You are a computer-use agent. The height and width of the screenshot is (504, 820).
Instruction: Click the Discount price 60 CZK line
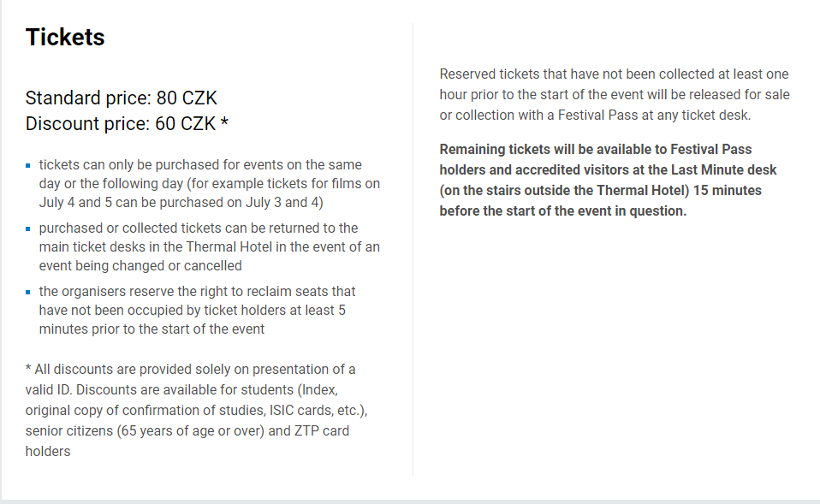click(x=121, y=124)
